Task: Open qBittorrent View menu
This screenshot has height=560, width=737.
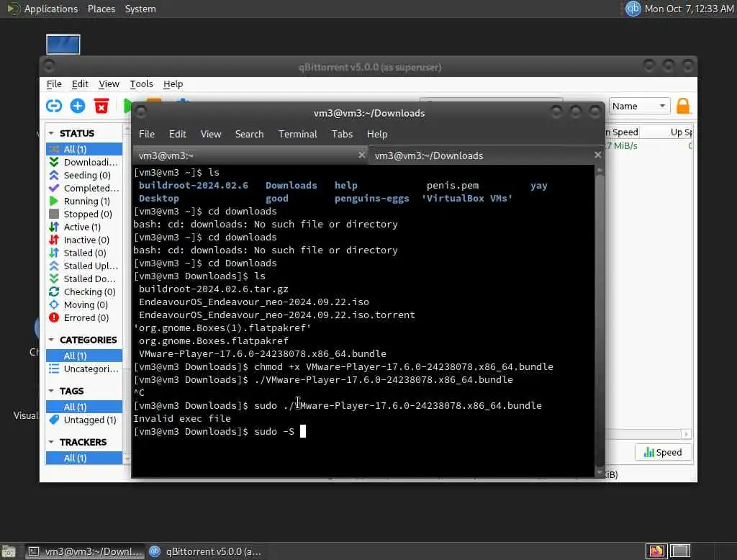Action: click(x=109, y=84)
